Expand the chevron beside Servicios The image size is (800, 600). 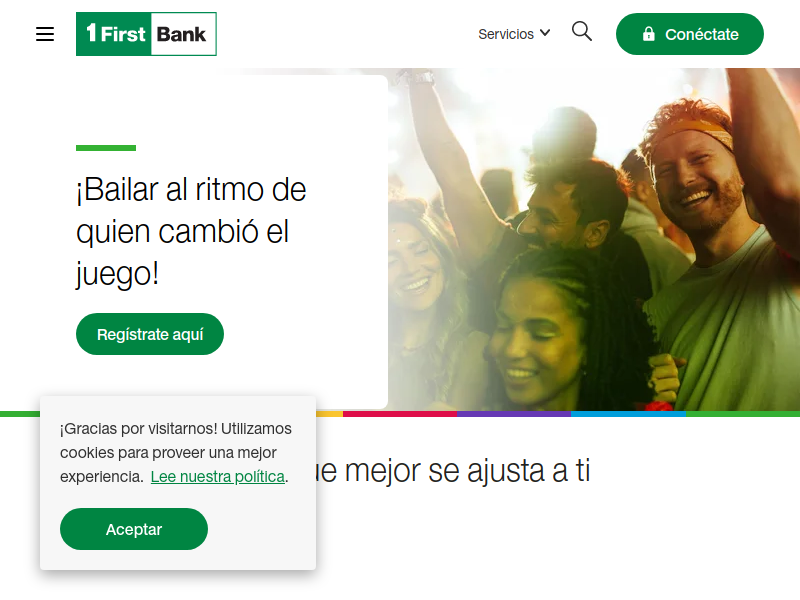click(545, 33)
